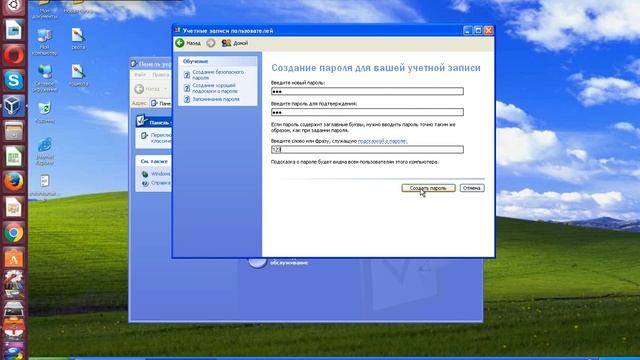The height and width of the screenshot is (360, 640).
Task: Open the paint file icon beside My Computer
Action: (x=78, y=39)
